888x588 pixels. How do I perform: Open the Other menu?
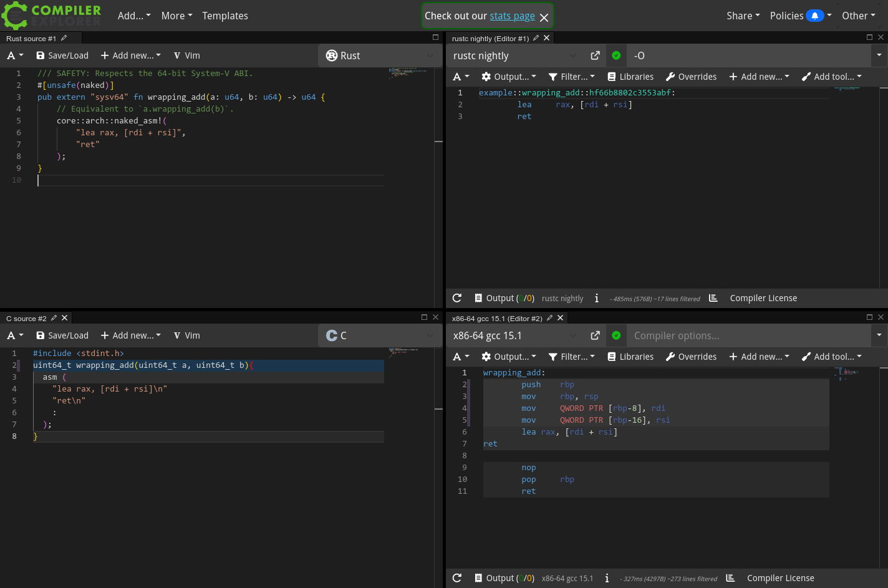[859, 16]
